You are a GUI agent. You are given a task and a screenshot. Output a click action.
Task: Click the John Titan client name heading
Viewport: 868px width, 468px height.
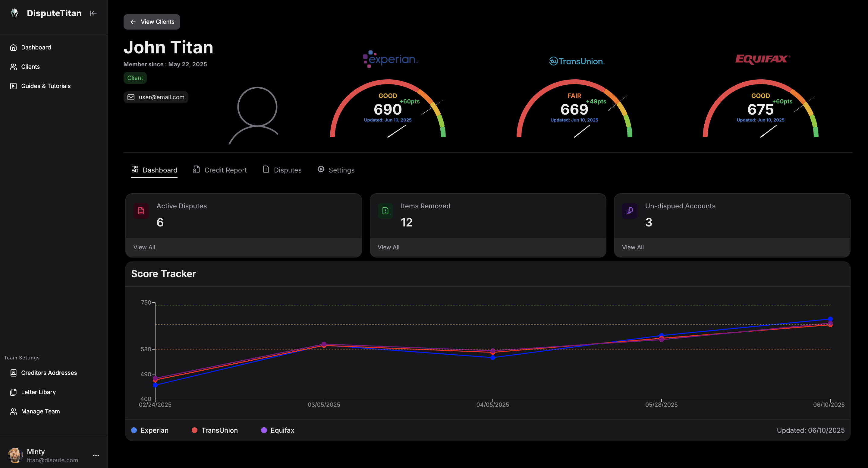[x=168, y=47]
